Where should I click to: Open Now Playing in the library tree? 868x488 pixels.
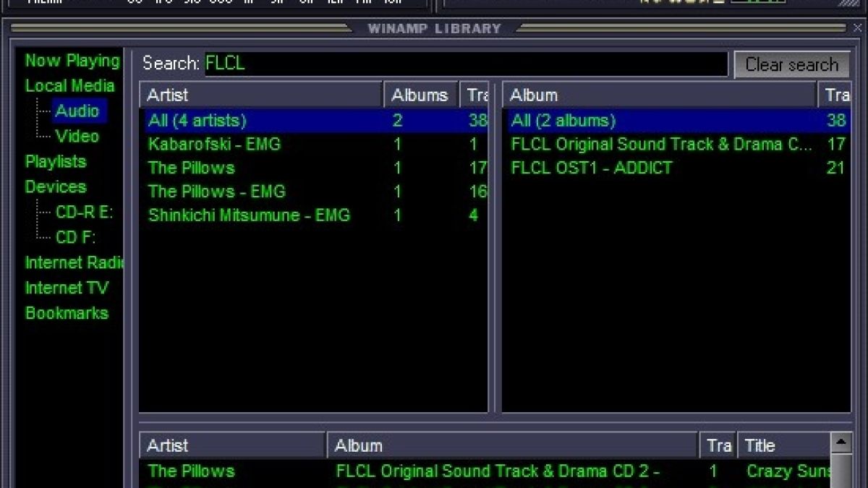72,61
